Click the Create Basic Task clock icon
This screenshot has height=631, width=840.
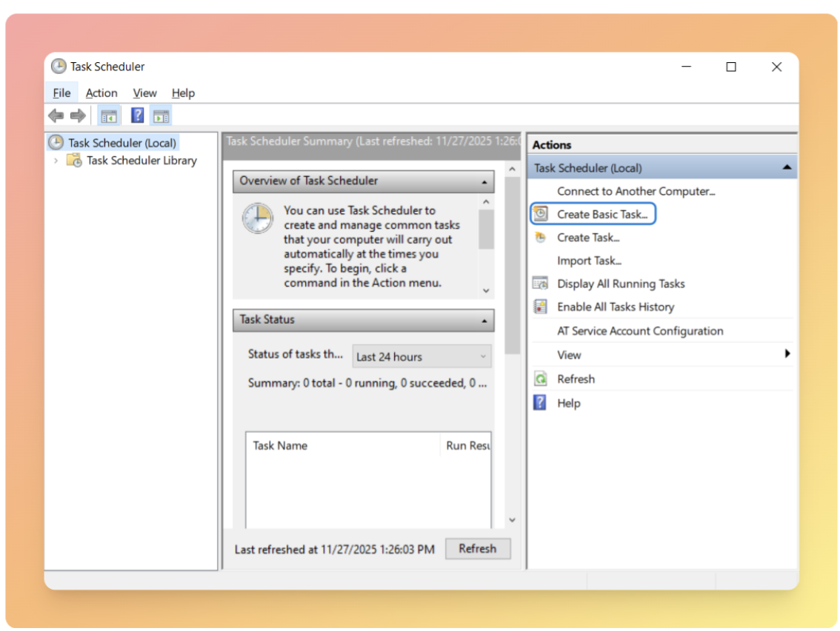[541, 214]
